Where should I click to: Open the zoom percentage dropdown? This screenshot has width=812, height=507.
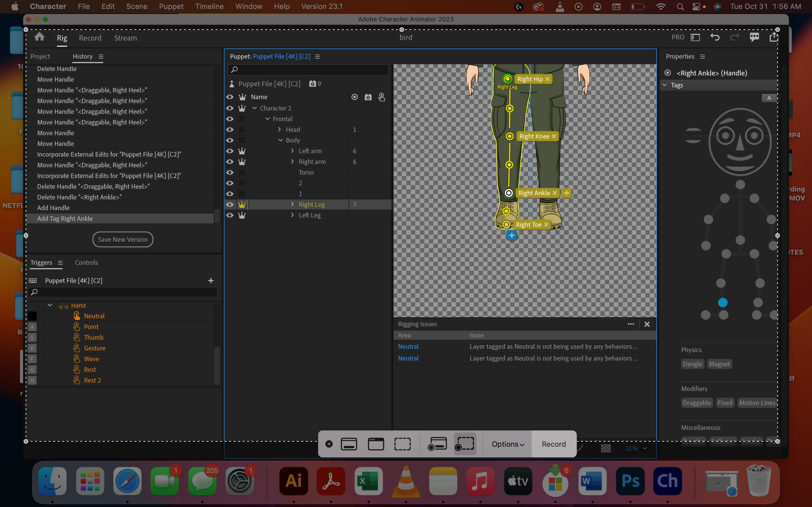(x=645, y=448)
